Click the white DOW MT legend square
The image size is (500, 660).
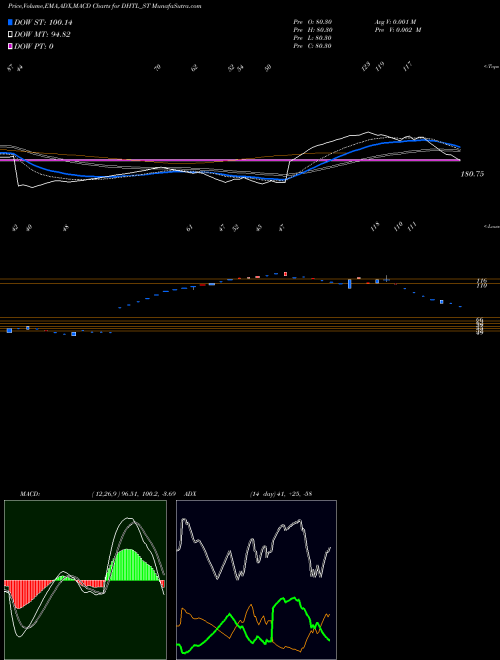(10, 35)
